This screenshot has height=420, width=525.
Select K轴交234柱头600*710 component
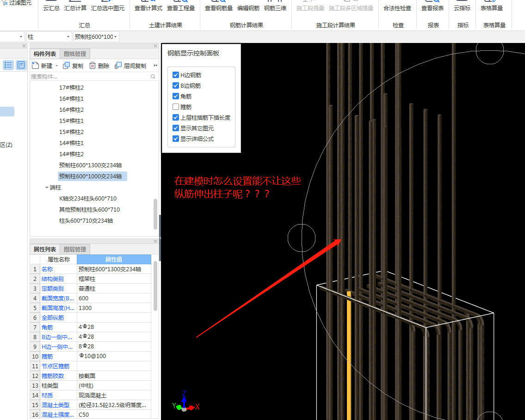(x=88, y=199)
